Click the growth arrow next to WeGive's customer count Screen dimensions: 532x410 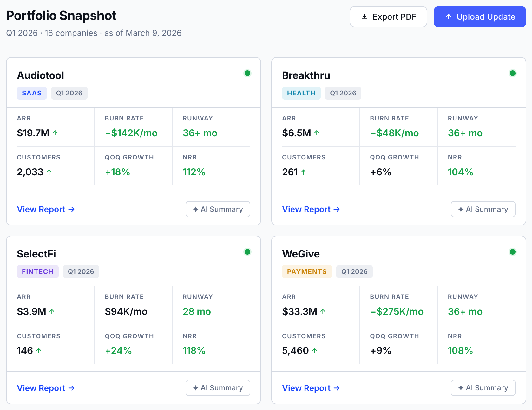coord(314,350)
